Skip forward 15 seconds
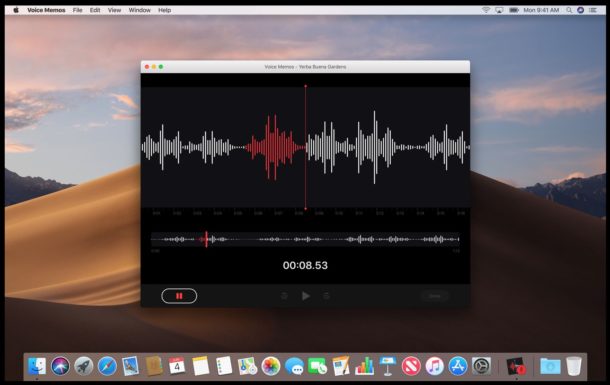The width and height of the screenshot is (610, 385). click(x=326, y=296)
